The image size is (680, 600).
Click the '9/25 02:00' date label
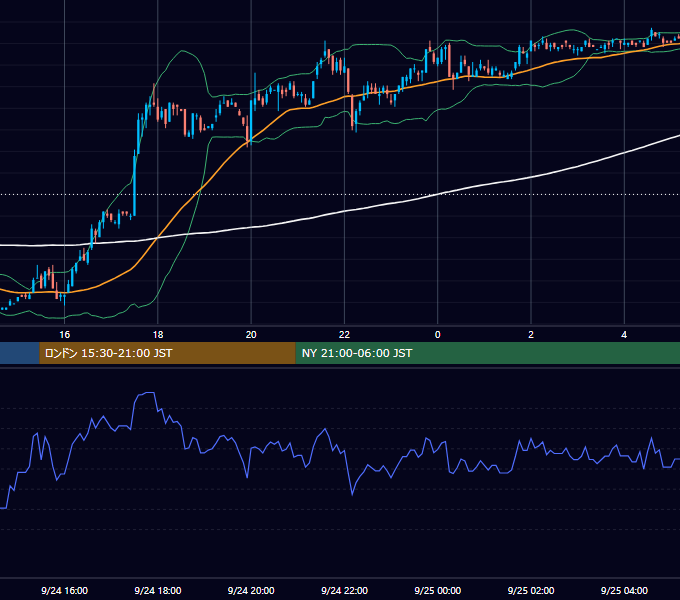531,590
